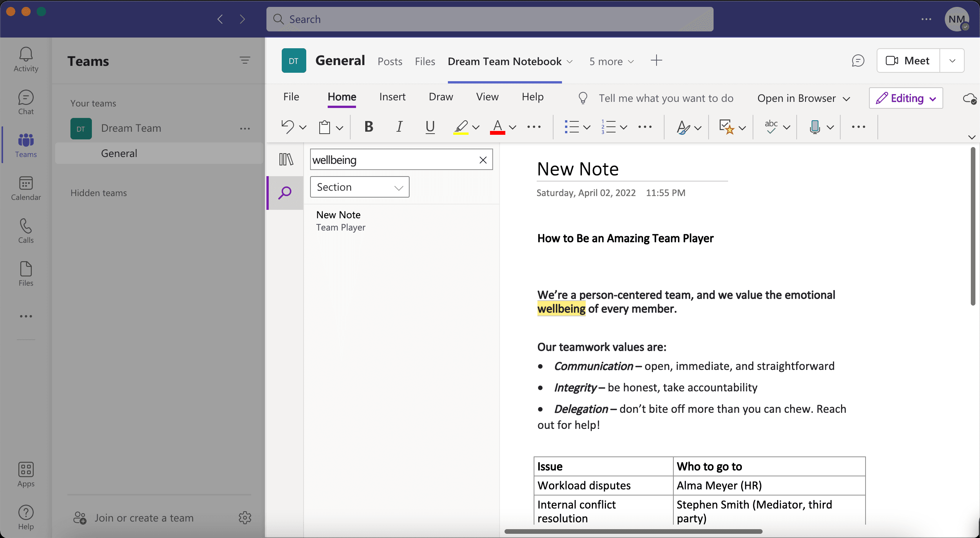Apply the red font color
Viewport: 980px width, 538px height.
click(x=497, y=127)
